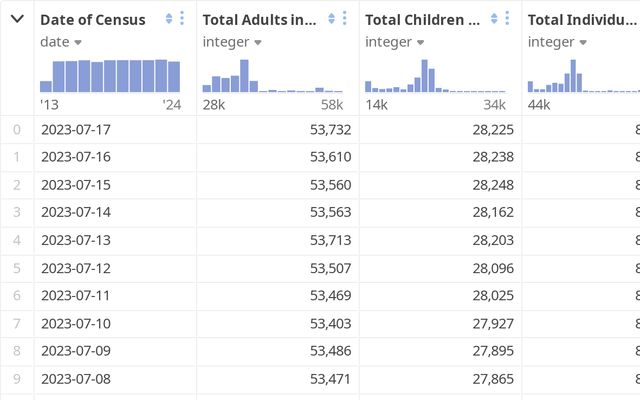Viewport: 640px width, 400px height.
Task: Select the cell with date 2023-07-17
Action: (76, 129)
